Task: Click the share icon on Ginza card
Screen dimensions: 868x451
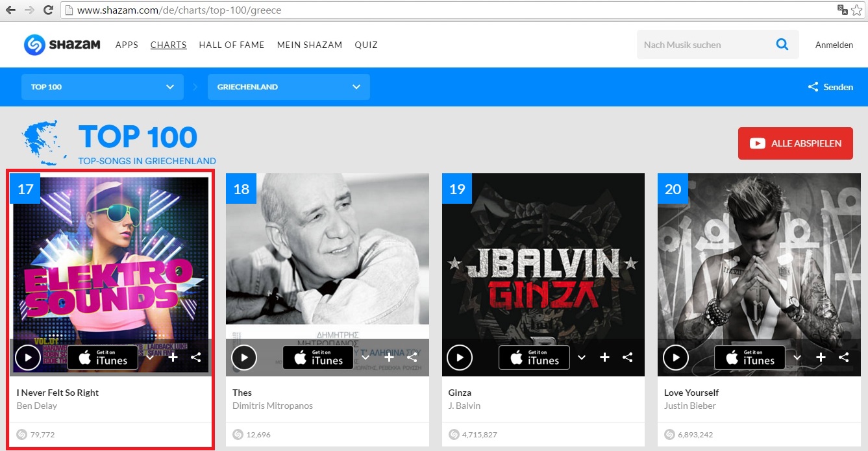Action: click(628, 357)
